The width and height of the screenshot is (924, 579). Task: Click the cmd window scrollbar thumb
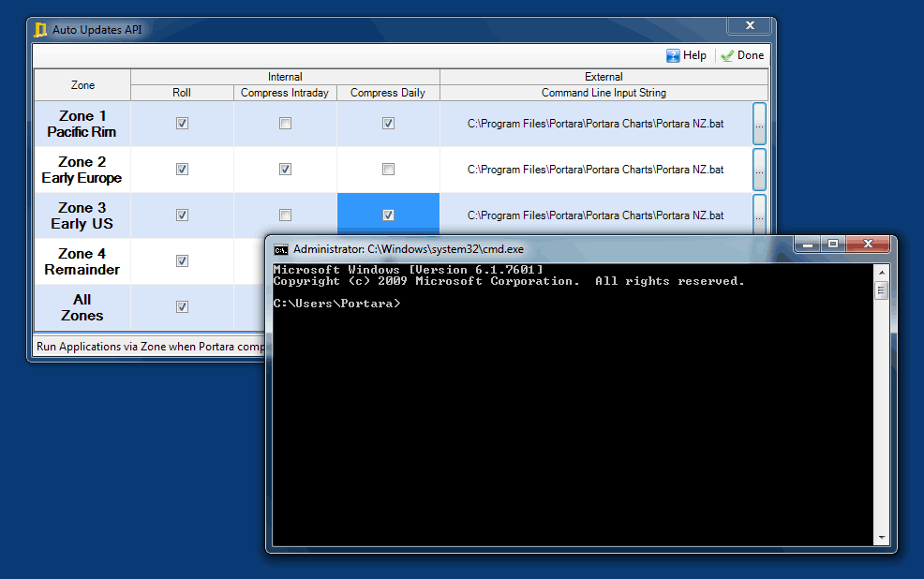pyautogui.click(x=882, y=290)
